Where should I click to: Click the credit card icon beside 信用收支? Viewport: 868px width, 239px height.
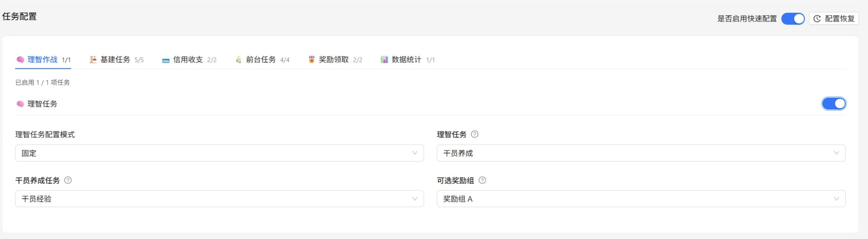166,60
